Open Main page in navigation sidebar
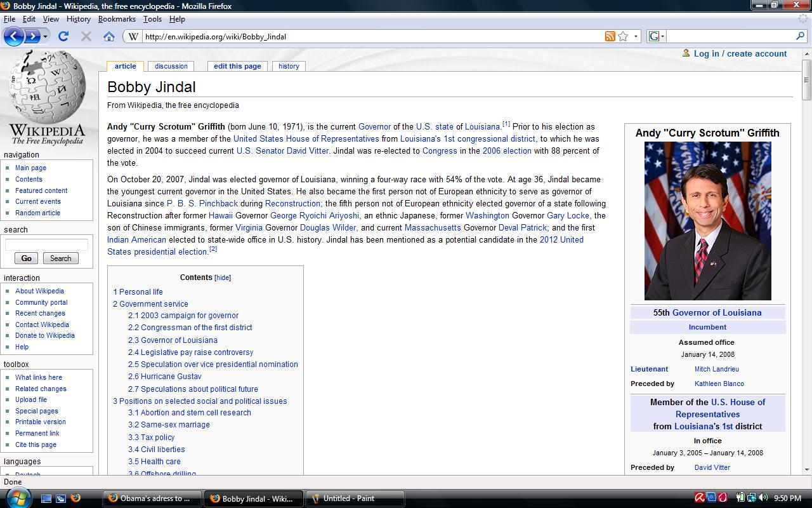Viewport: 812px width, 508px height. click(x=30, y=168)
